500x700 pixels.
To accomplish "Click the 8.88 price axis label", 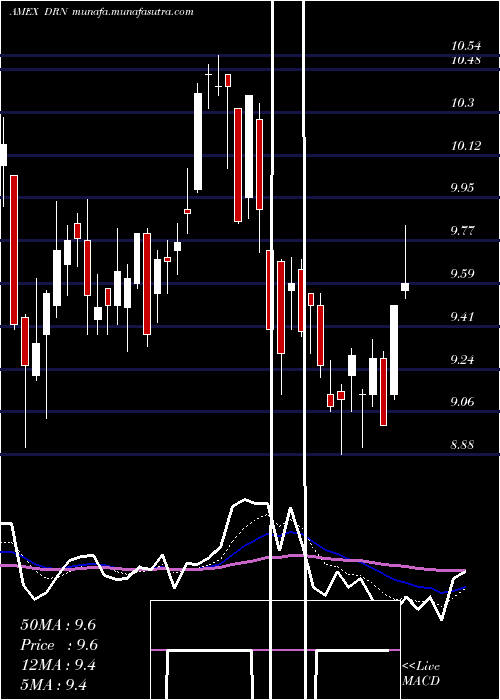I will (x=462, y=445).
